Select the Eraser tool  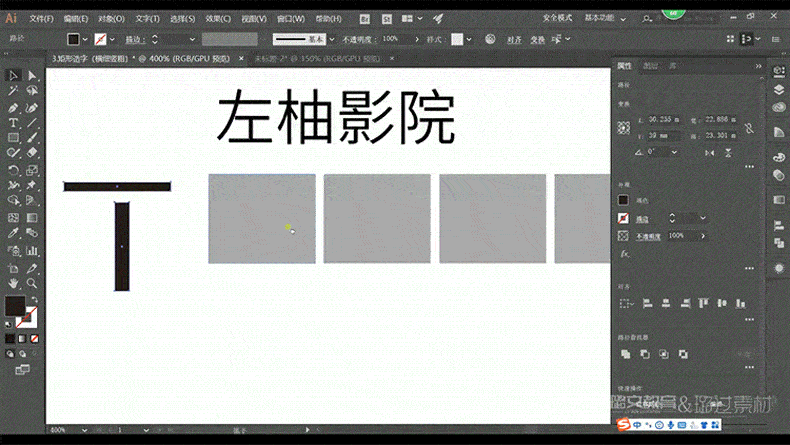click(x=32, y=153)
